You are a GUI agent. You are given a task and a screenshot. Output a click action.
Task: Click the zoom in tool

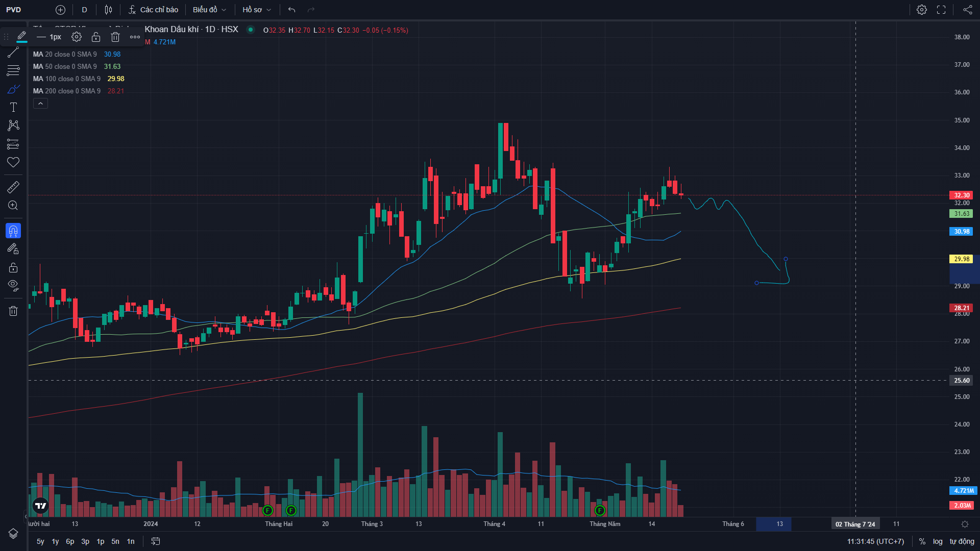[13, 206]
